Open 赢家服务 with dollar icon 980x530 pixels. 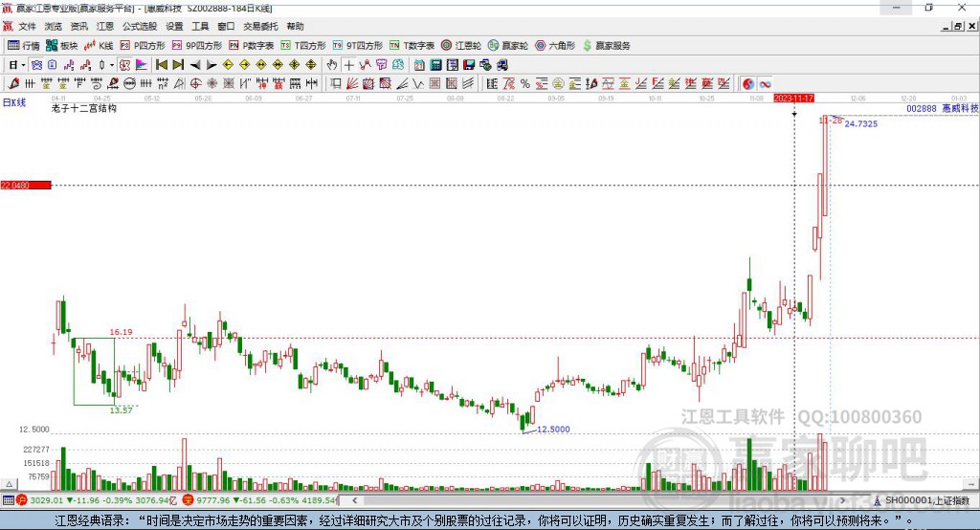606,46
